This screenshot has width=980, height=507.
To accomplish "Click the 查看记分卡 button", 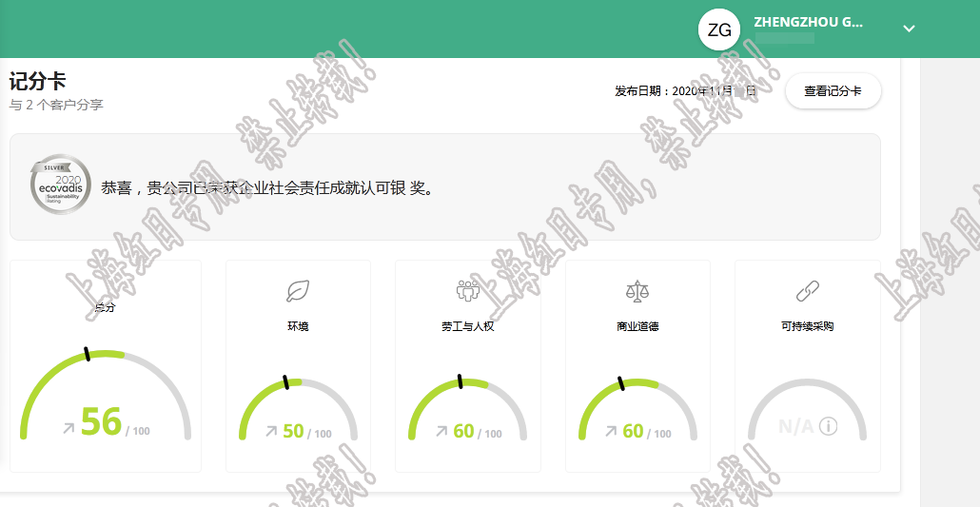I will click(x=833, y=91).
